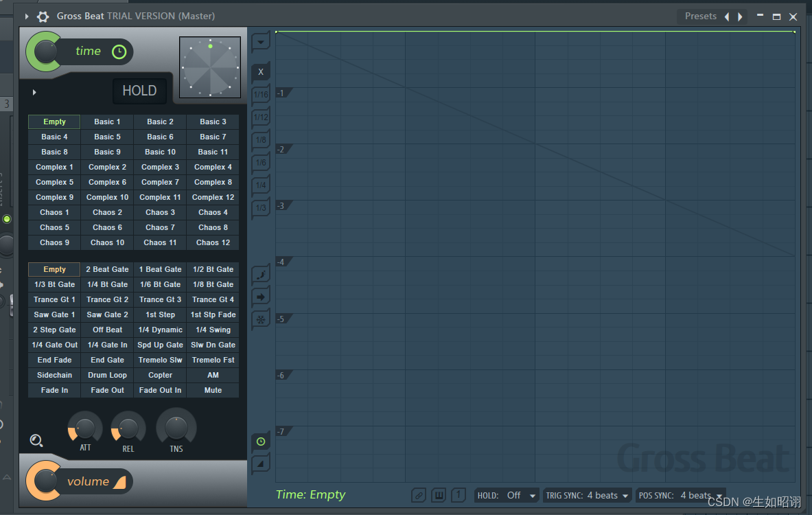Viewport: 812px width, 515px height.
Task: Open plugin settings gear icon
Action: click(x=43, y=16)
